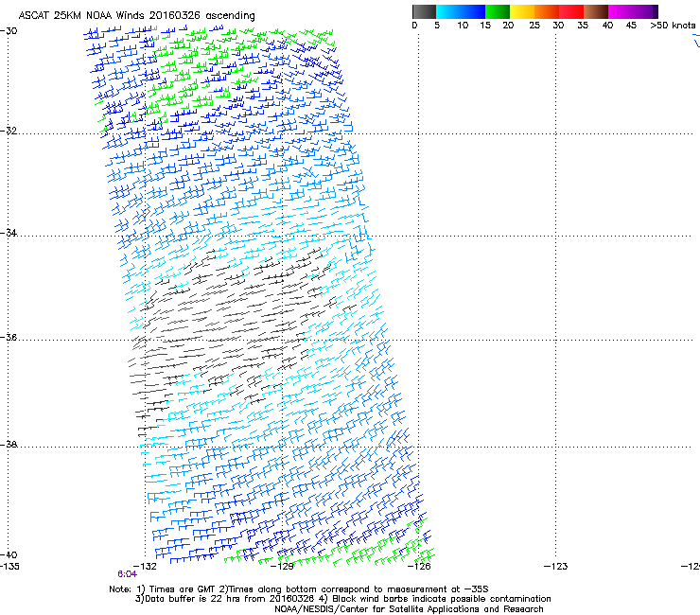Select the brown 35-40 knots legend color

pyautogui.click(x=596, y=11)
